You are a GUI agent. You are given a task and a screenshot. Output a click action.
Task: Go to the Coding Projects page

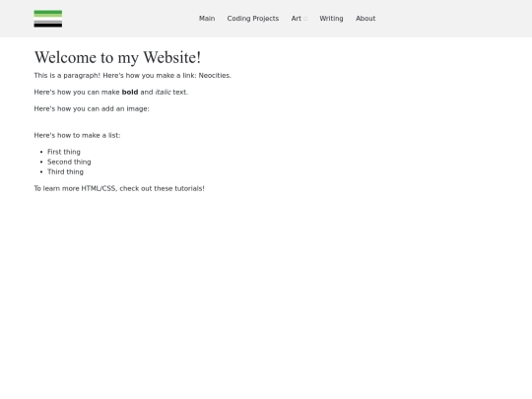pyautogui.click(x=253, y=19)
